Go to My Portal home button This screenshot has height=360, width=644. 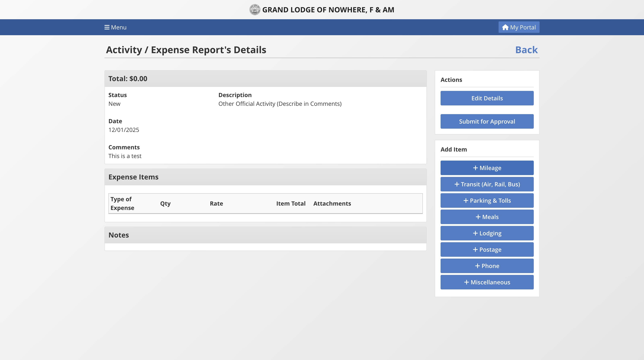click(x=519, y=27)
